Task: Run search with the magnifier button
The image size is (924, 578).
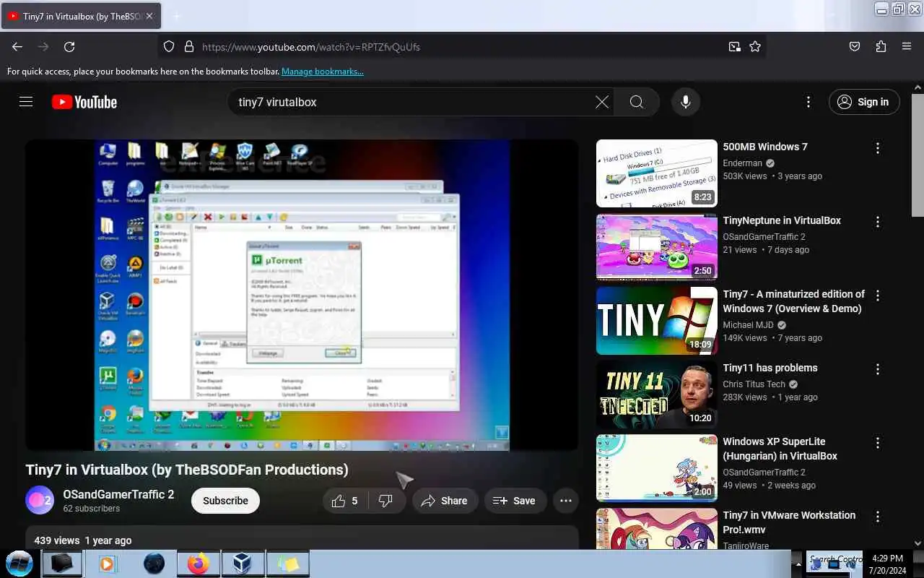Action: click(x=637, y=102)
